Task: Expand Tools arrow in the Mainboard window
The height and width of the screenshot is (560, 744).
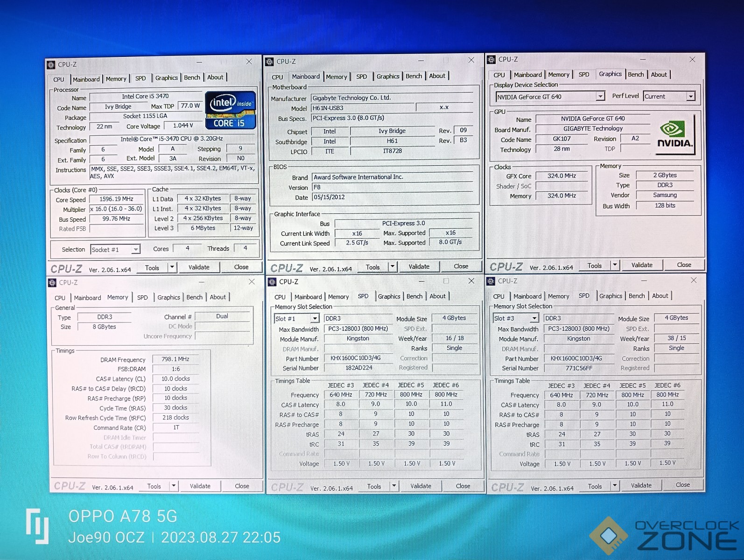Action: 393,266
